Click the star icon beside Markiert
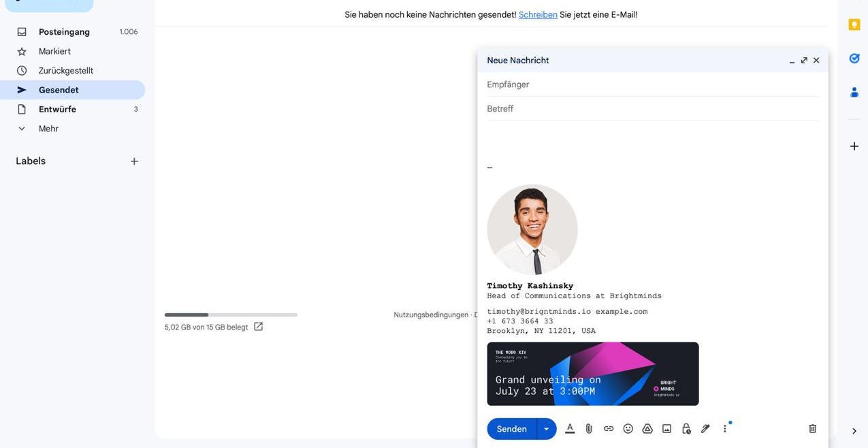Viewport: 868px width, 448px height. click(22, 51)
